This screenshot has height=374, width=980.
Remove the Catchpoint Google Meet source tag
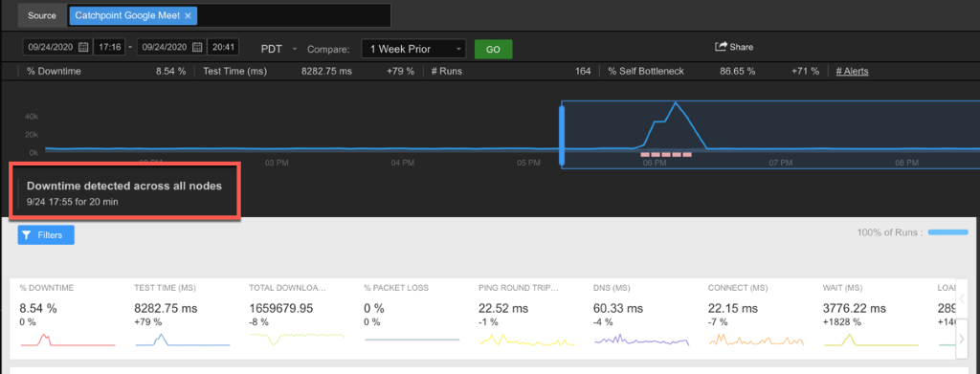pyautogui.click(x=188, y=15)
